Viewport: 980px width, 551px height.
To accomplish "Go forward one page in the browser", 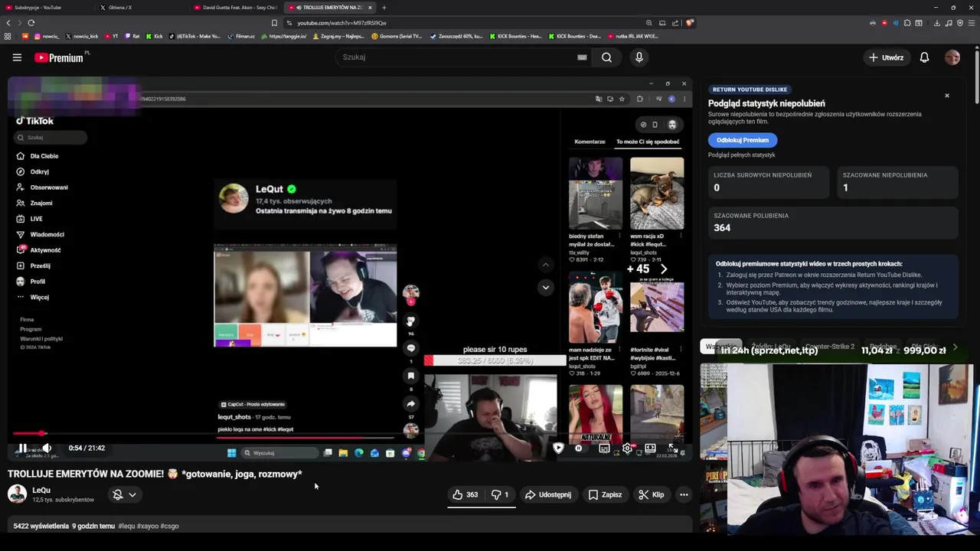I will (x=20, y=23).
